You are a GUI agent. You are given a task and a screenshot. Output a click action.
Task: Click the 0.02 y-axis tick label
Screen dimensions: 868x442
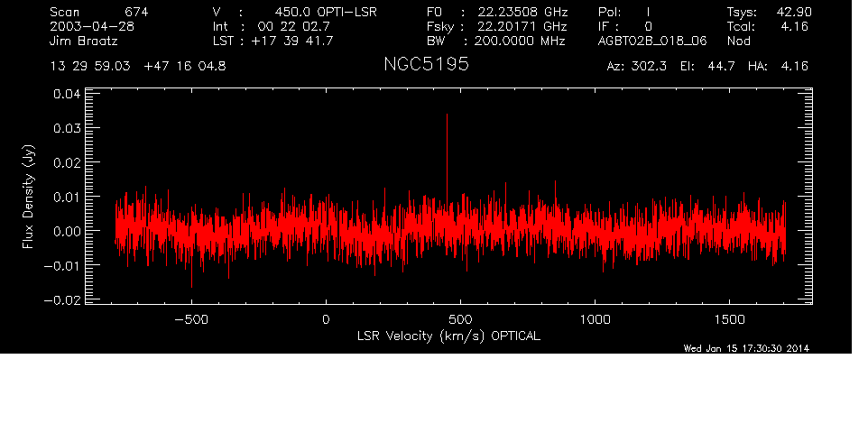[x=67, y=162]
